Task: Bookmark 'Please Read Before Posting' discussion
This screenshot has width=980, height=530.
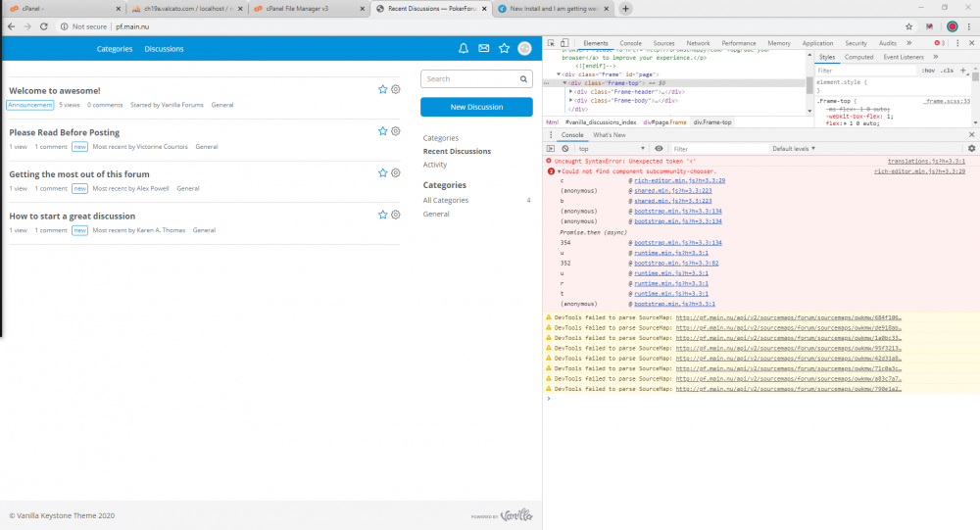Action: (x=382, y=131)
